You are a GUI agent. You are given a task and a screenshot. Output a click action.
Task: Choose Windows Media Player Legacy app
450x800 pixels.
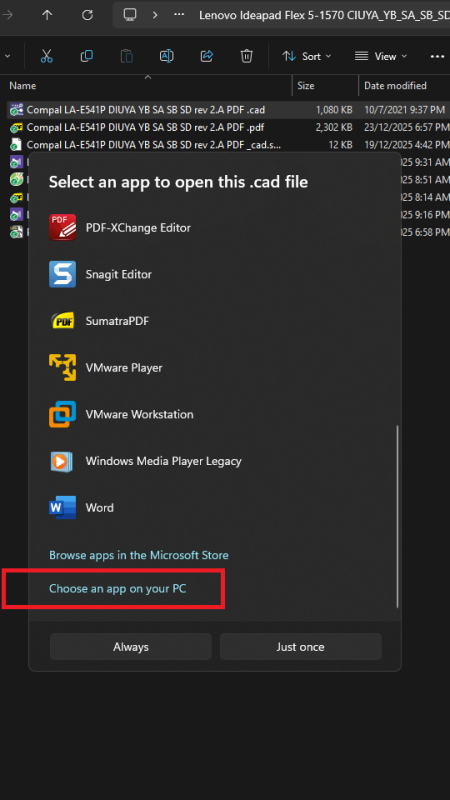(215, 461)
